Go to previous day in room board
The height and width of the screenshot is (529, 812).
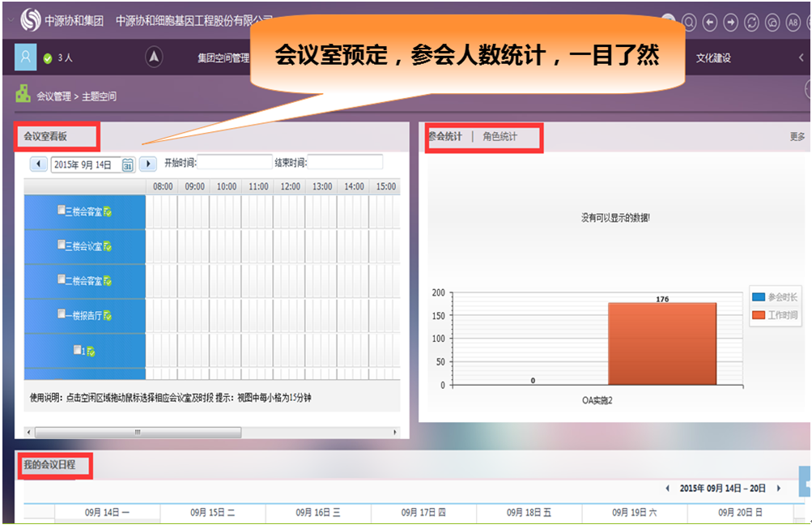point(39,164)
